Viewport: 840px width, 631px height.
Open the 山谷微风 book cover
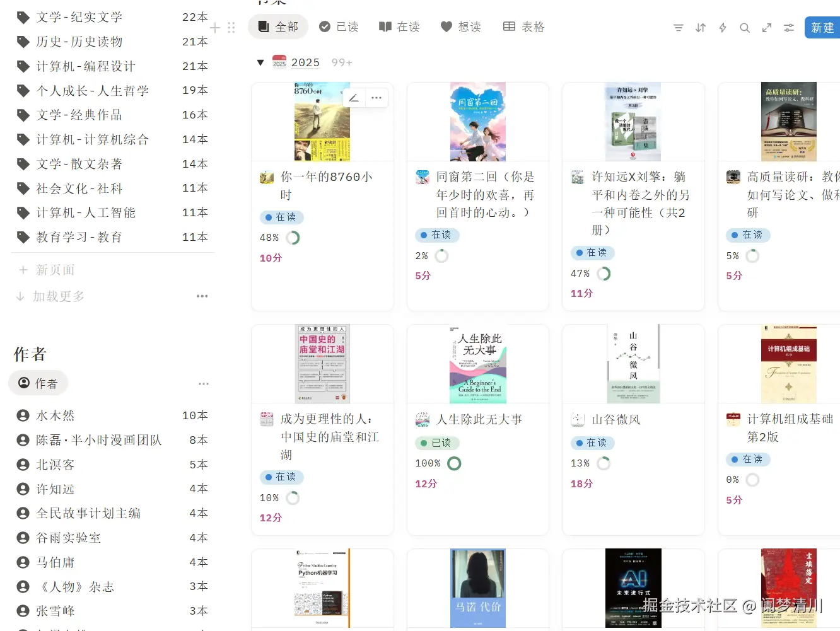pyautogui.click(x=633, y=364)
